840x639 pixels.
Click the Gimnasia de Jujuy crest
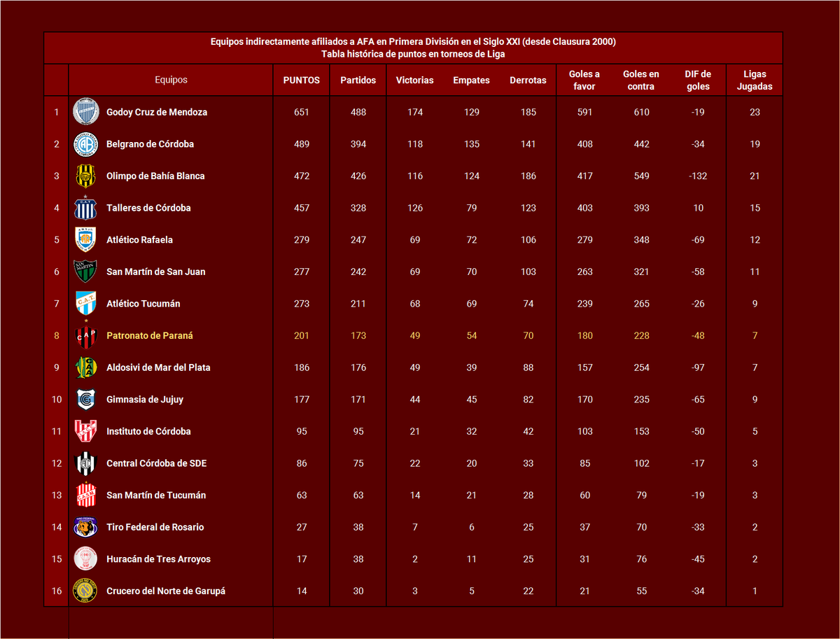click(86, 400)
